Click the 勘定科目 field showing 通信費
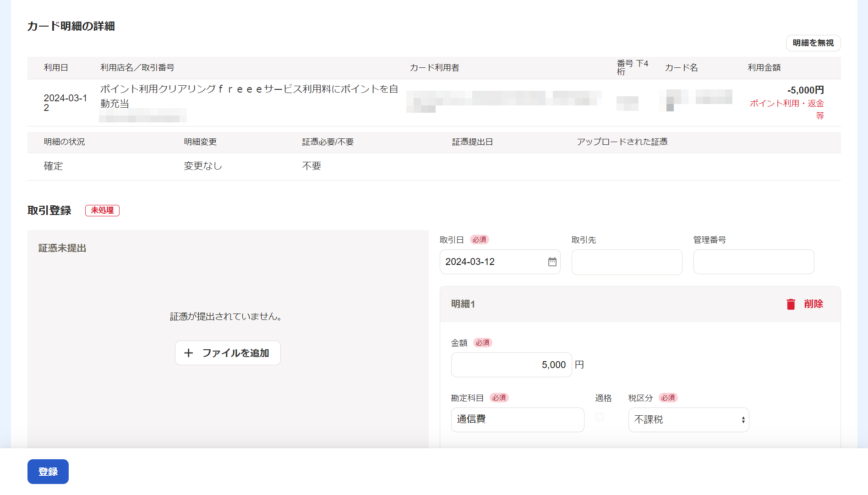This screenshot has height=495, width=868. (518, 420)
